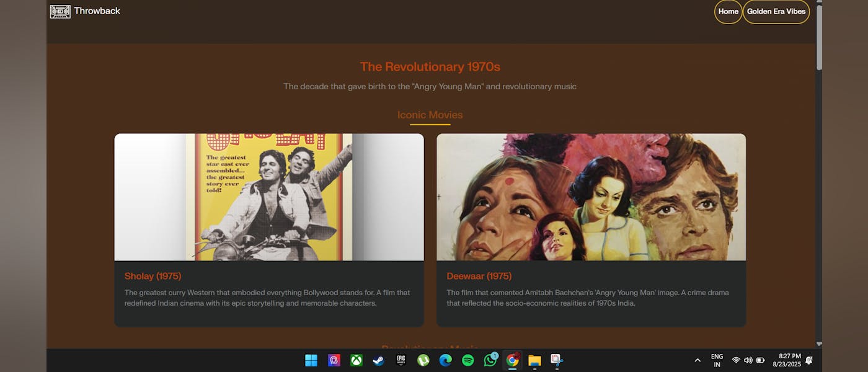This screenshot has height=372, width=868.
Task: Click the page scrollbar thumb
Action: pyautogui.click(x=819, y=37)
